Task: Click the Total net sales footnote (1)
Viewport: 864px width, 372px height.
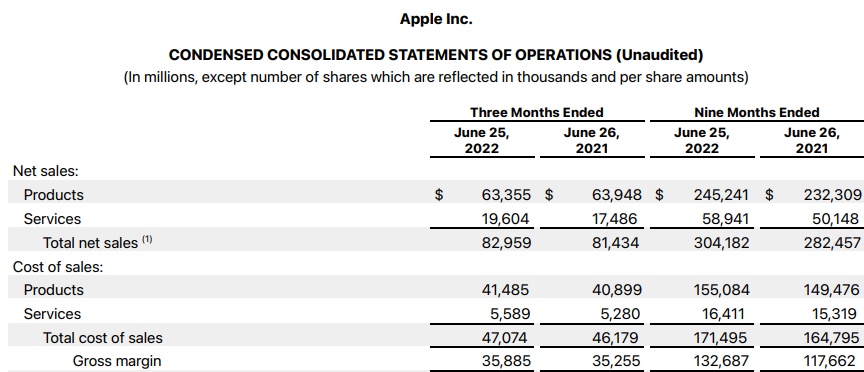Action: tap(147, 240)
